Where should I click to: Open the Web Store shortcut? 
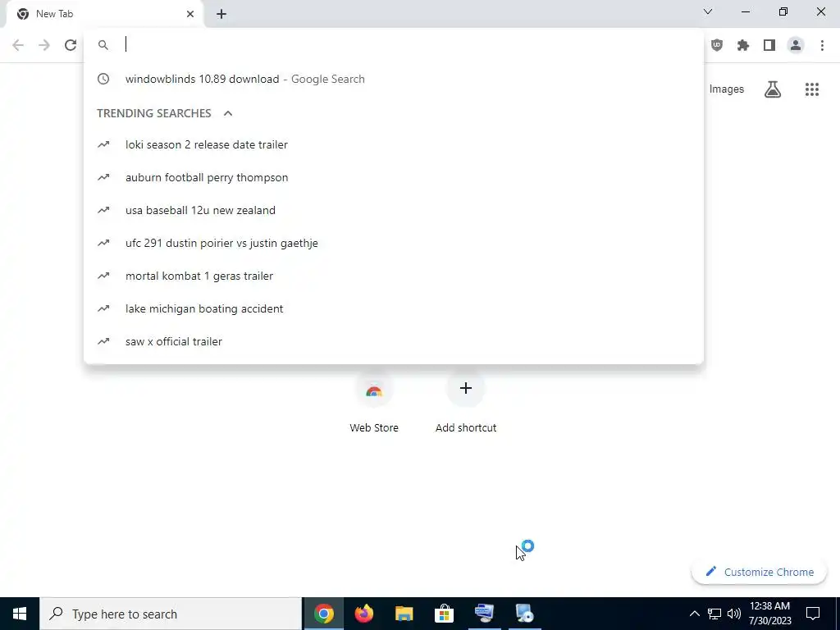click(x=374, y=402)
